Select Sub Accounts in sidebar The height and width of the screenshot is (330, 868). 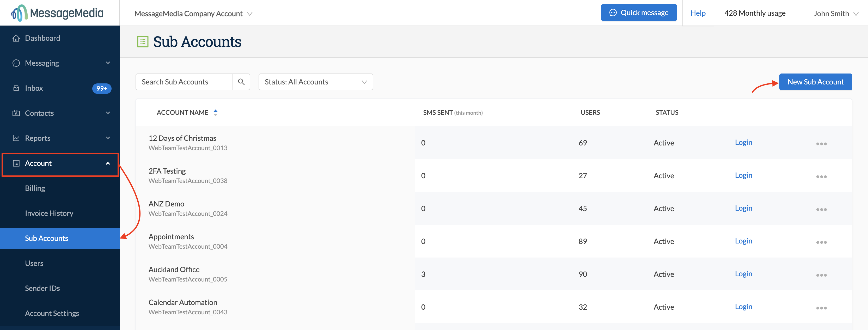(x=60, y=238)
